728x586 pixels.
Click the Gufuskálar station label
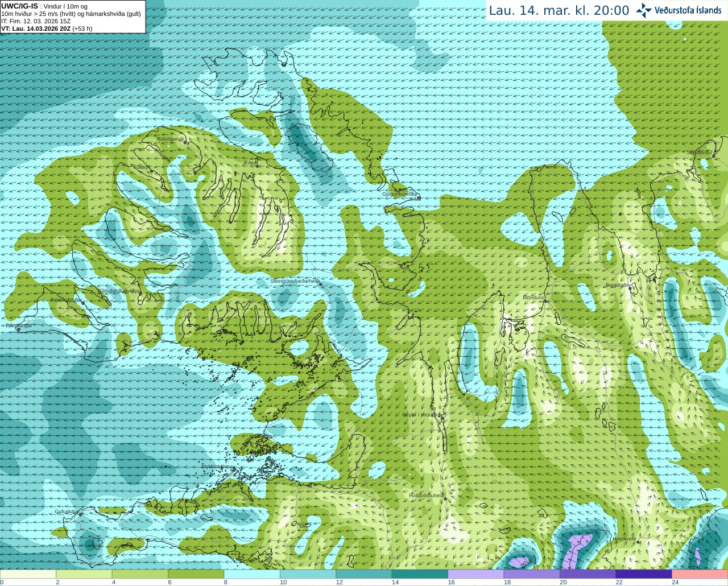click(67, 511)
